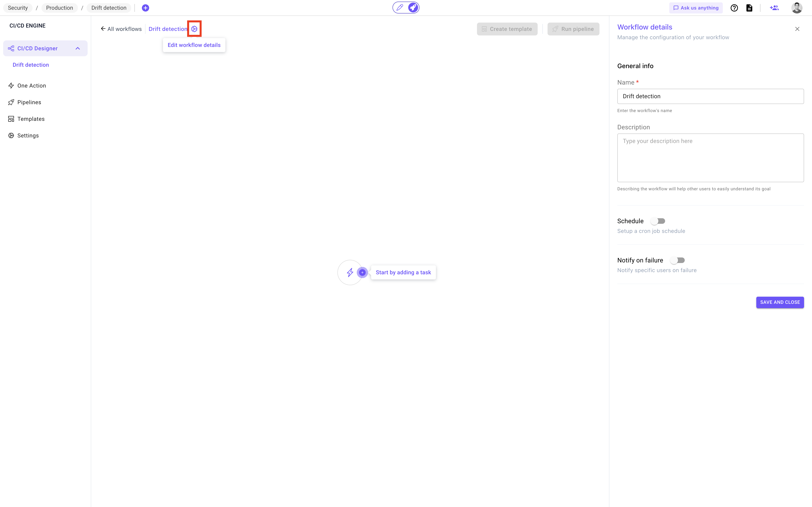Click into the Description text area
Screen dimensions: 812x507
710,158
